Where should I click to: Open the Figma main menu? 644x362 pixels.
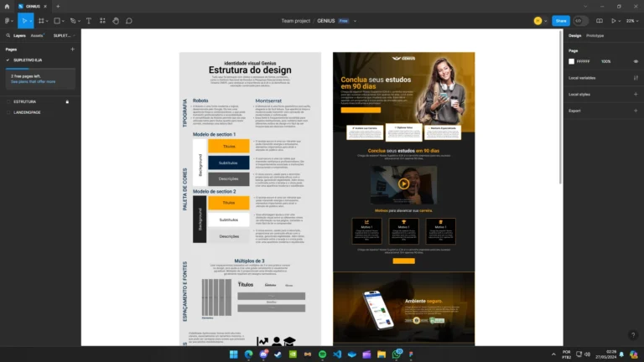pos(8,20)
